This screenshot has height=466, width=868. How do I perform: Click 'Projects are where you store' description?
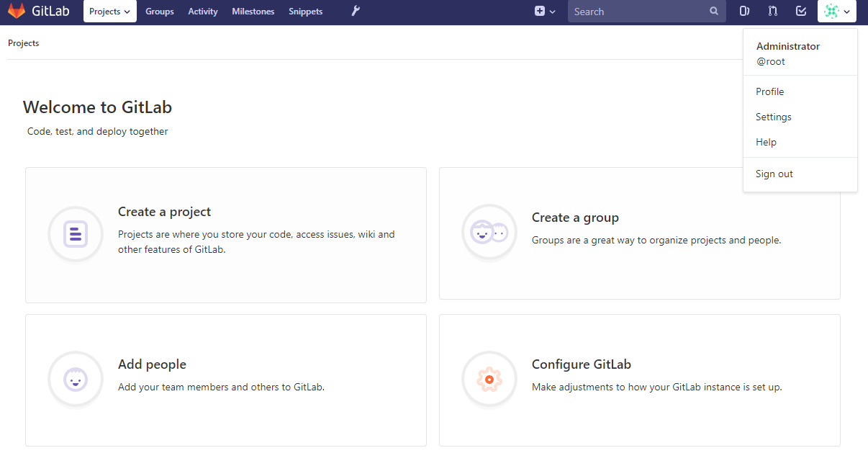click(x=256, y=242)
